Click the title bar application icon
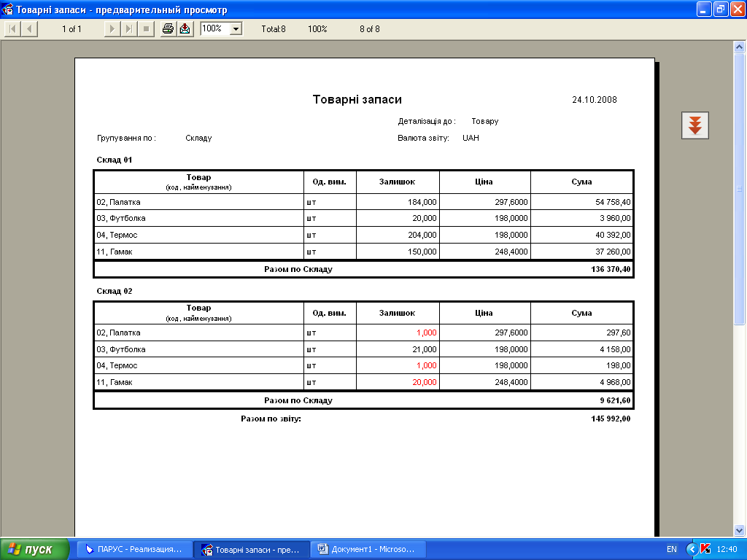 coord(7,9)
